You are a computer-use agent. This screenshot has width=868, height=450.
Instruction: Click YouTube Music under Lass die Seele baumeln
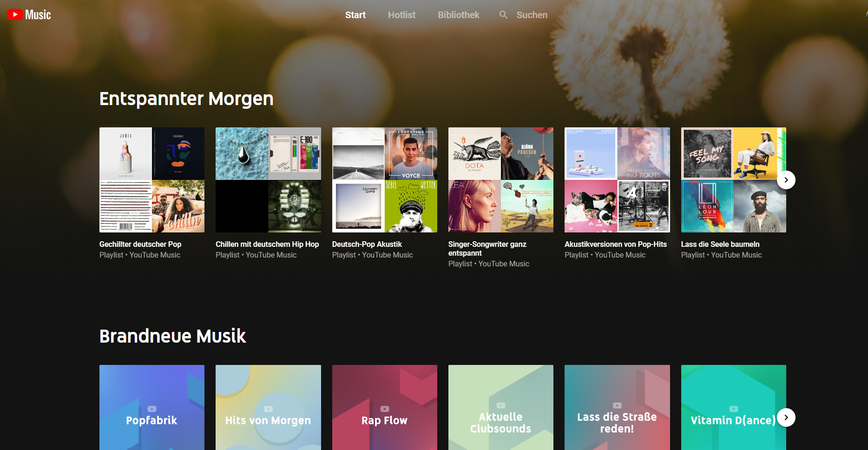click(x=736, y=255)
